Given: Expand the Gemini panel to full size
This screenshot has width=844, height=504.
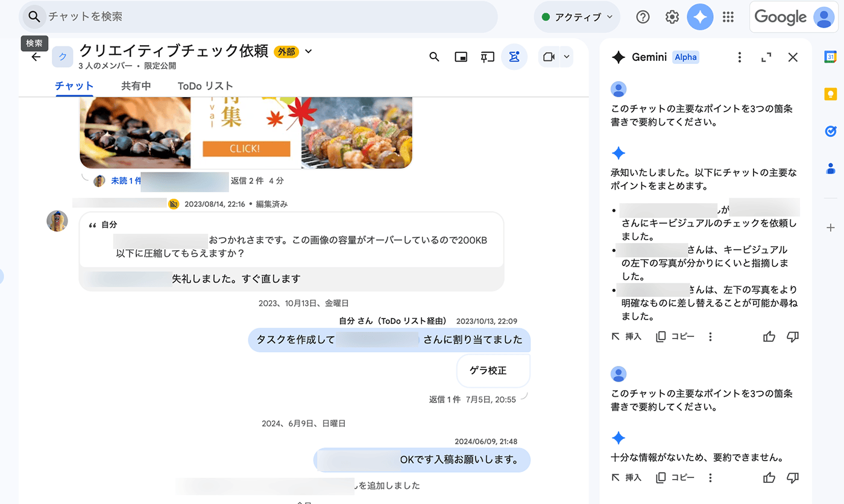Looking at the screenshot, I should (766, 57).
